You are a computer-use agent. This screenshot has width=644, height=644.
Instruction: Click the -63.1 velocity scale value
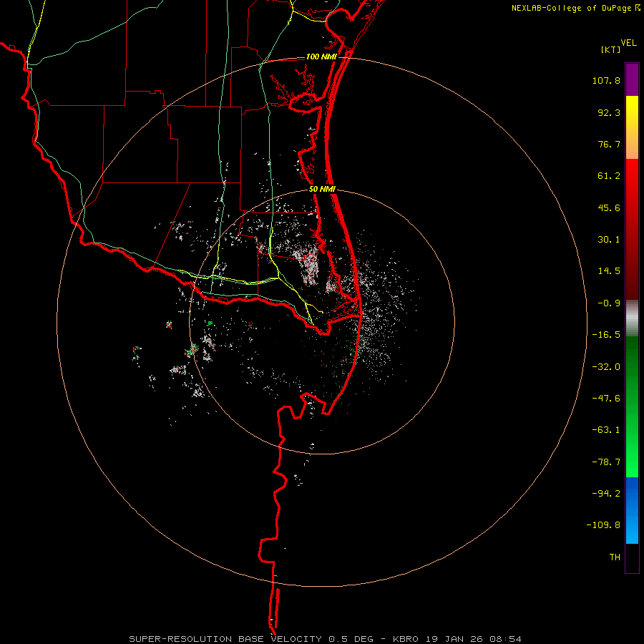click(x=606, y=430)
